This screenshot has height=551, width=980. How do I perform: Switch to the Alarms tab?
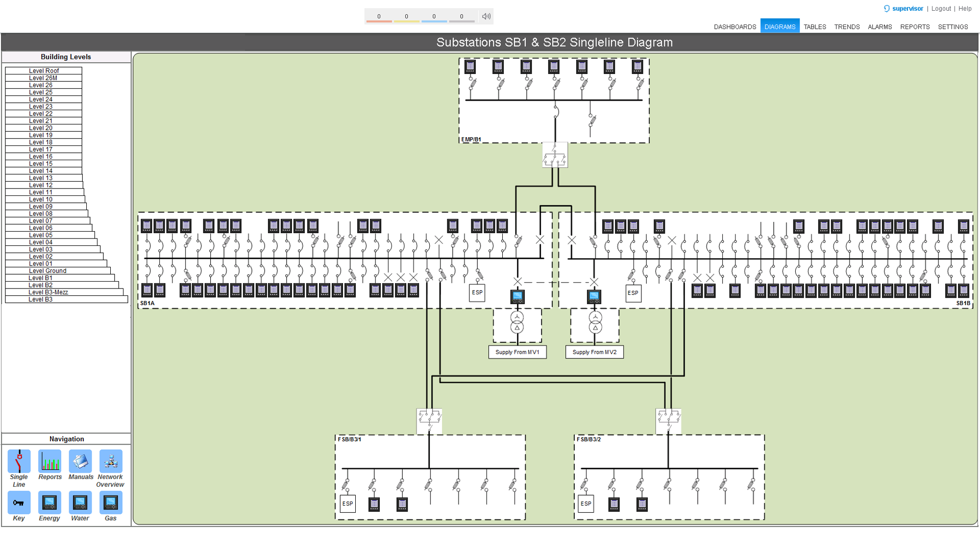click(x=880, y=27)
